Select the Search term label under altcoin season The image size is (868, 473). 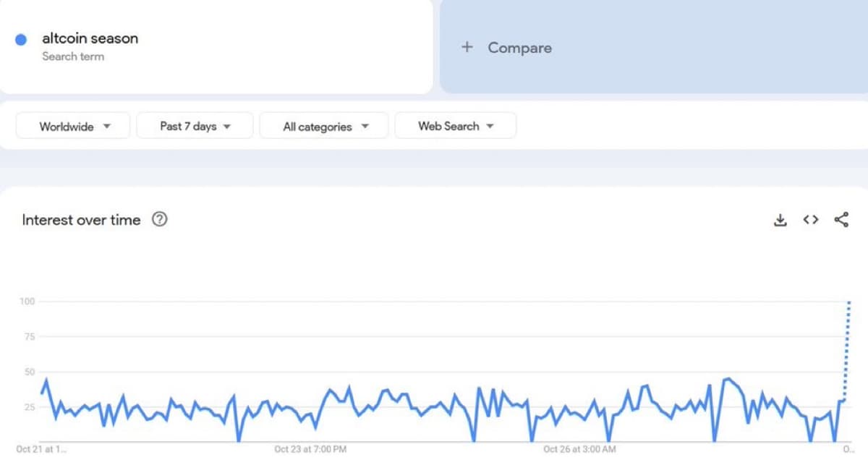click(x=74, y=56)
